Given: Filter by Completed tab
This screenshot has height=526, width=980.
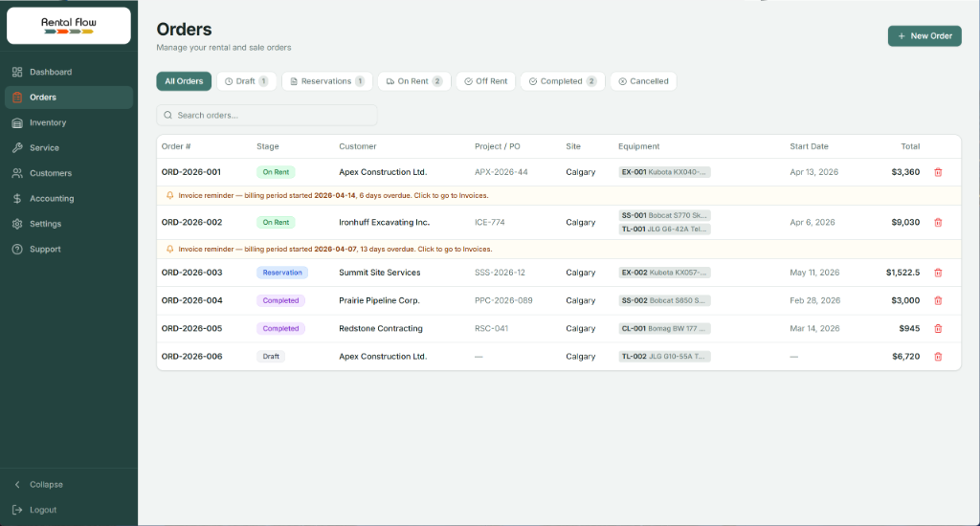Looking at the screenshot, I should point(563,81).
